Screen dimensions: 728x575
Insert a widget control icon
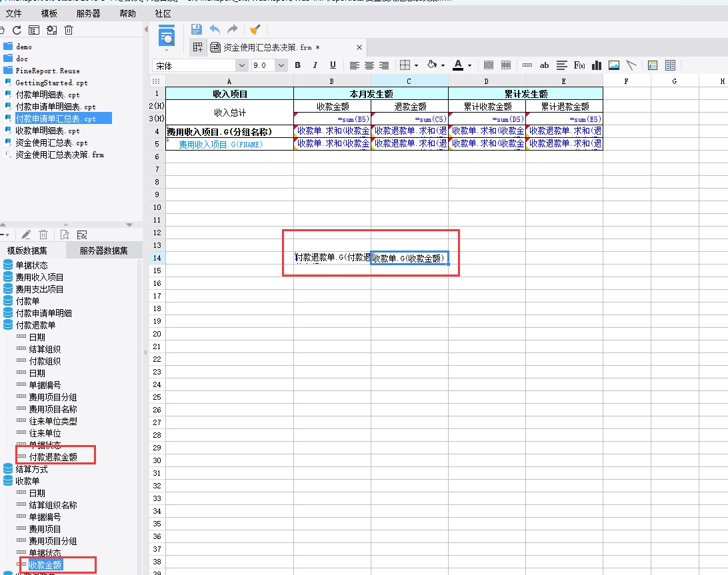(527, 65)
